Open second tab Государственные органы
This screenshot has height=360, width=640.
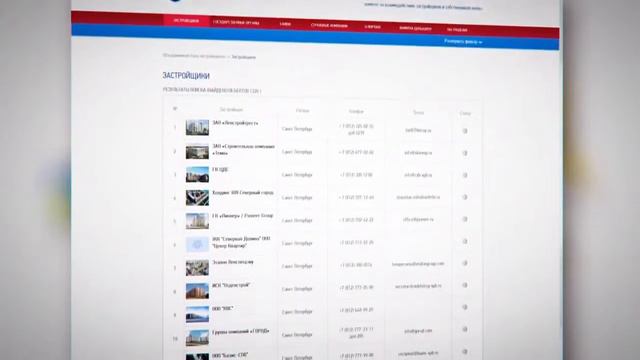click(236, 22)
